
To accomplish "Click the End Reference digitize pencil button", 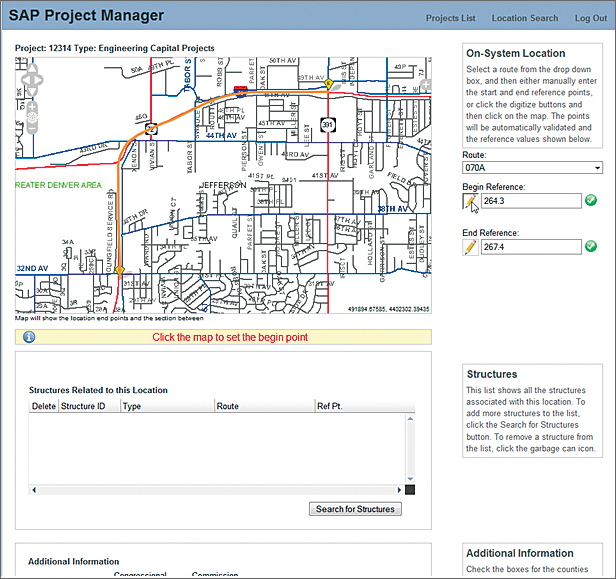I will click(x=470, y=247).
